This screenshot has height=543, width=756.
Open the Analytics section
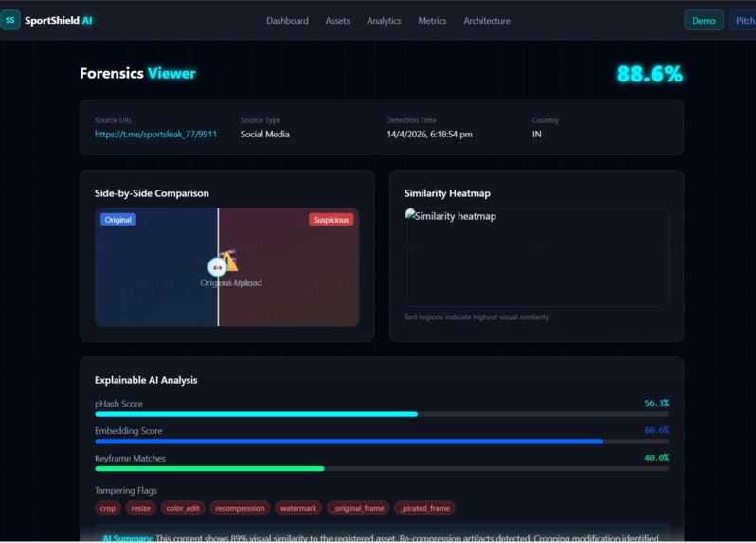[x=384, y=21]
